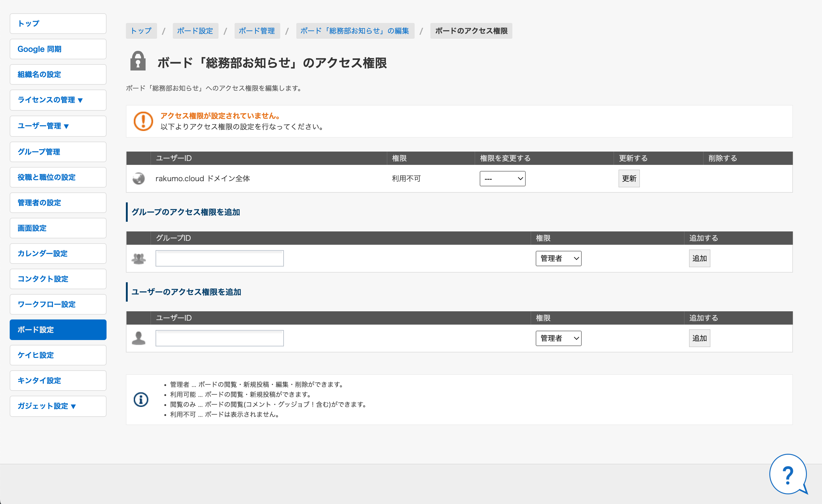Focus the グループID input field

point(219,259)
